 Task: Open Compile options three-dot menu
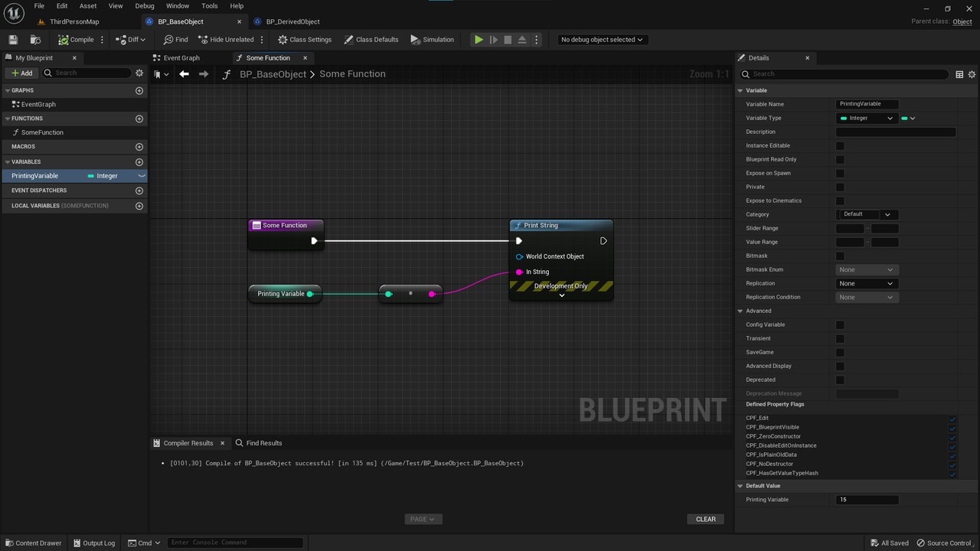[x=102, y=40]
